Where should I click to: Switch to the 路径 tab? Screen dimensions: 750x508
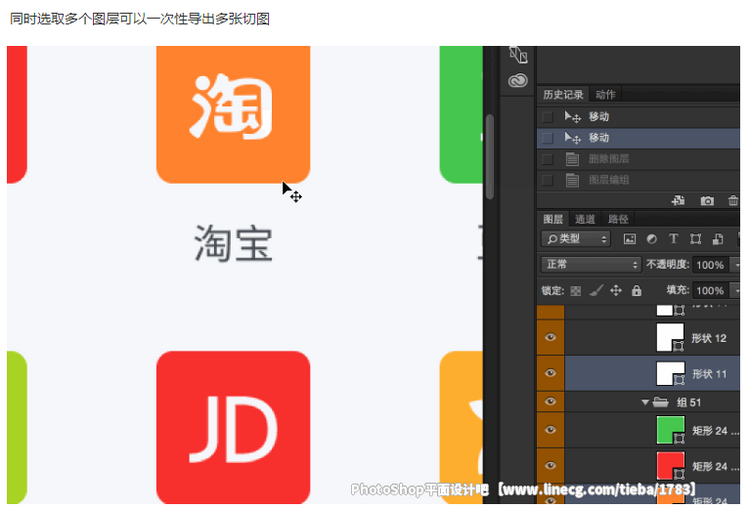[x=618, y=219]
